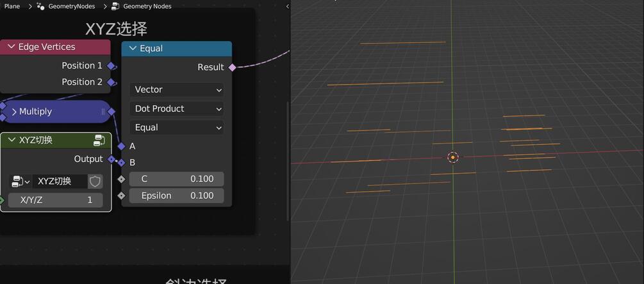Click the Epsilon input socket

coord(121,196)
